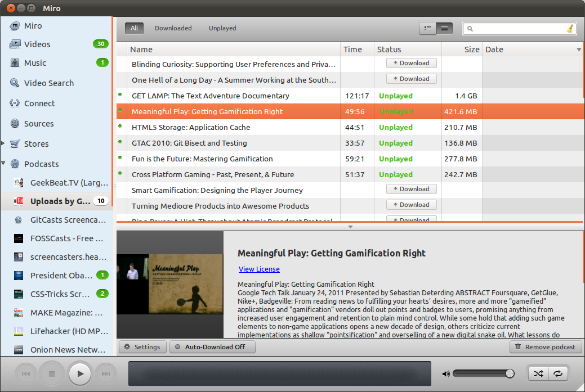585x392 pixels.
Task: Focus the search input field
Action: [519, 29]
